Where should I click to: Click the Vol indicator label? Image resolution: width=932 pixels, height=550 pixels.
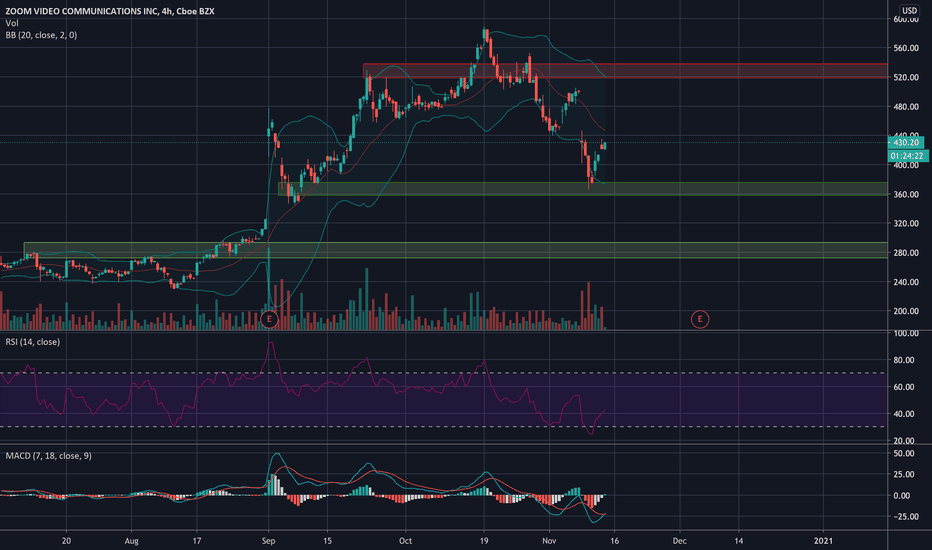click(12, 23)
